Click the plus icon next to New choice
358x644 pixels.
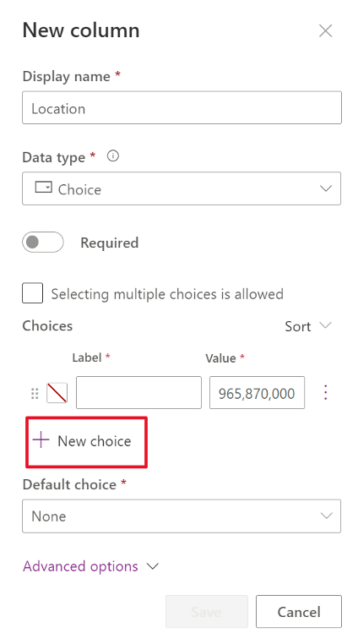click(x=41, y=440)
